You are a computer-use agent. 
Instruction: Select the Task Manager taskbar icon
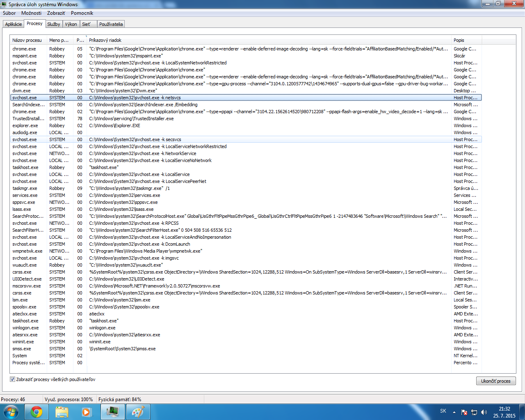point(112,412)
